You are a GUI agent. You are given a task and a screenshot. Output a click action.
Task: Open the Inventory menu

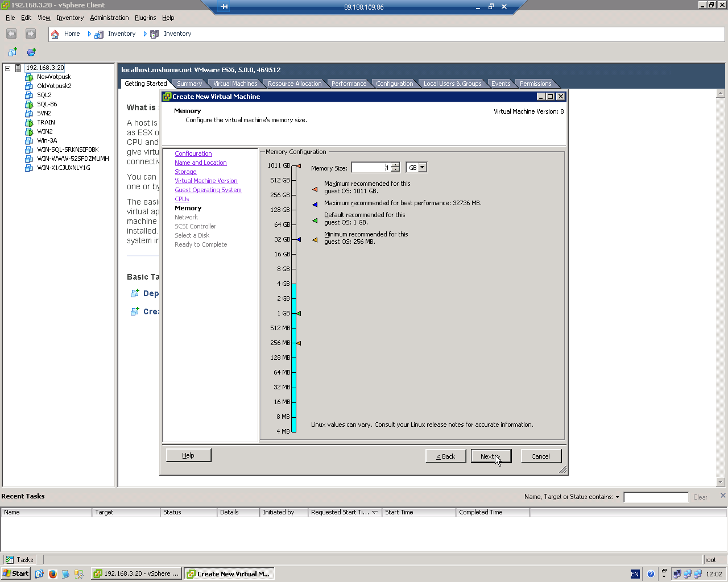pos(70,18)
